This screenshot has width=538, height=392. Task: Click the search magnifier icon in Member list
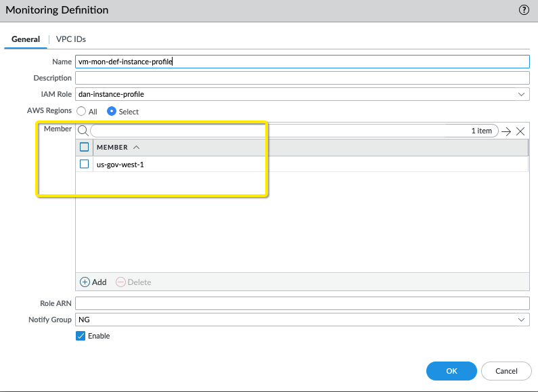click(83, 131)
